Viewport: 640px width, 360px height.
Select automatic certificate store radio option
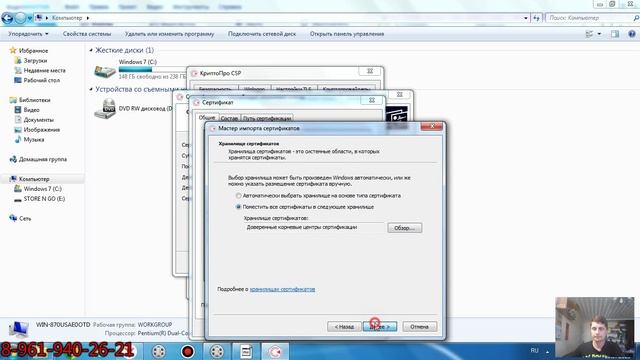click(238, 196)
